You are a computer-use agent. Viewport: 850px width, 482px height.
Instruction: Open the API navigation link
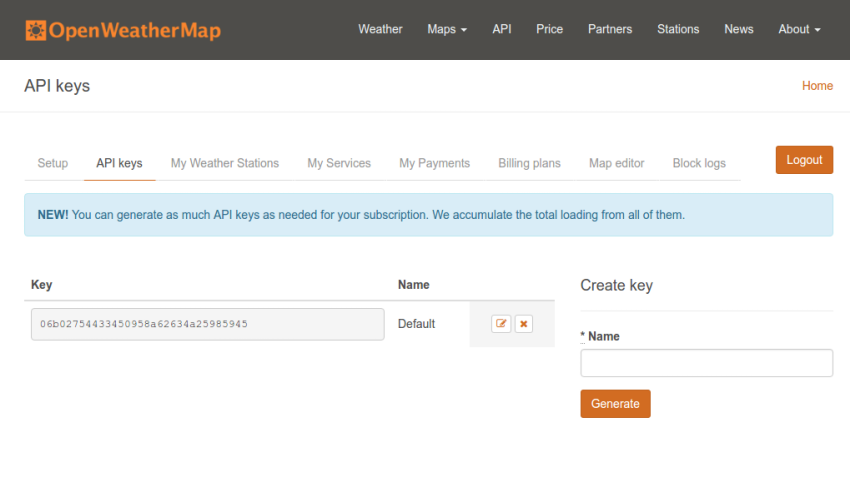(x=501, y=29)
